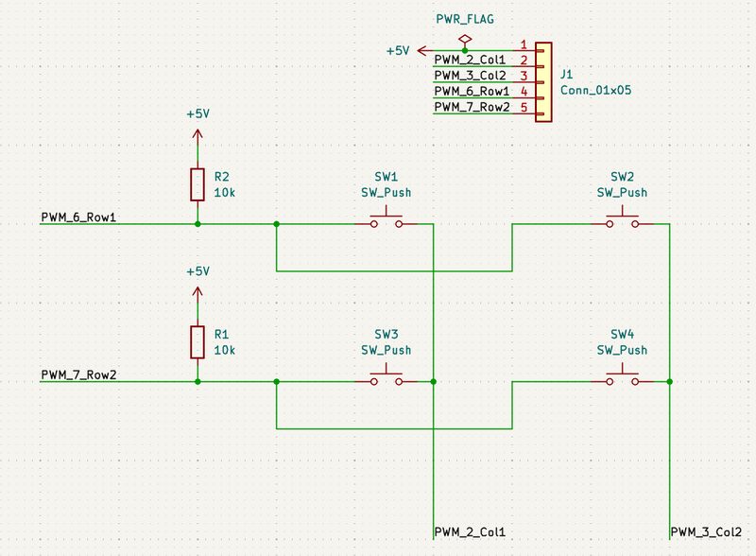The image size is (756, 556).
Task: Click the 10k value of R2
Action: click(225, 193)
